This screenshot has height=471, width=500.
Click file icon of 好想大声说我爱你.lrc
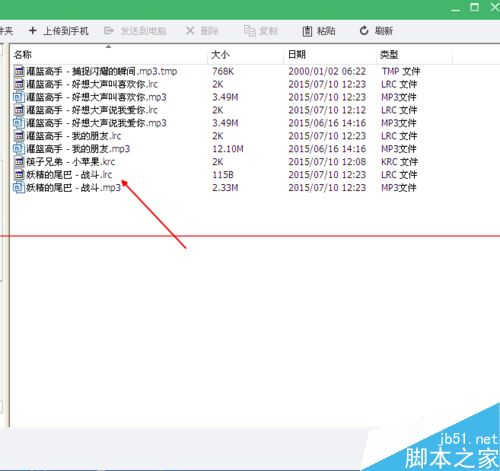[x=19, y=110]
